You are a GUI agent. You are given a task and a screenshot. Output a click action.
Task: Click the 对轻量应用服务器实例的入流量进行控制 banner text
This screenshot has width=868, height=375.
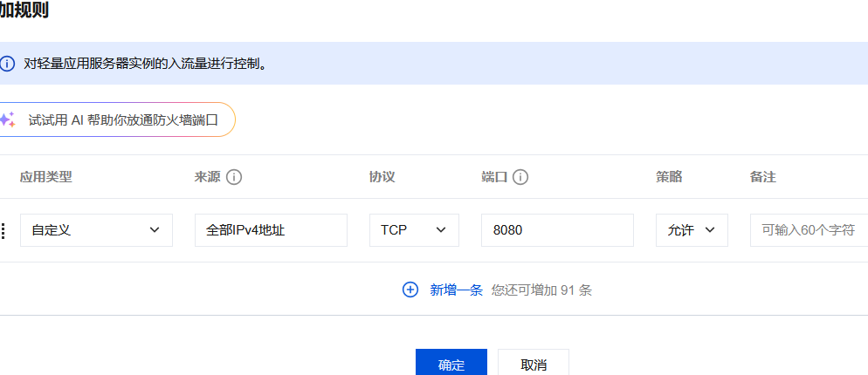(146, 64)
